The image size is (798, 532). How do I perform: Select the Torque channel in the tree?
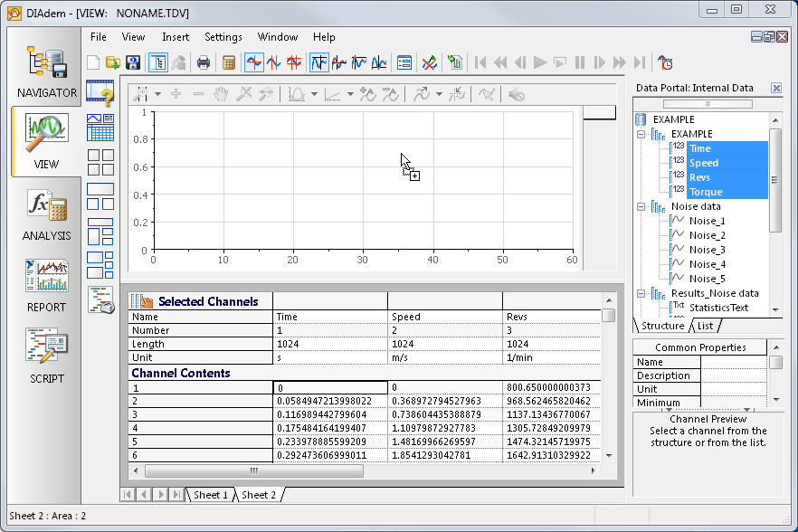704,192
